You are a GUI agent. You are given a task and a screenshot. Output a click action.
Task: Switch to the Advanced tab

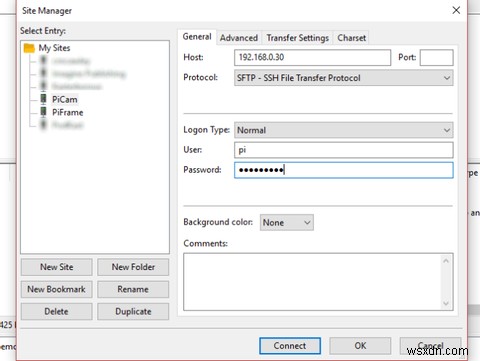(x=239, y=38)
